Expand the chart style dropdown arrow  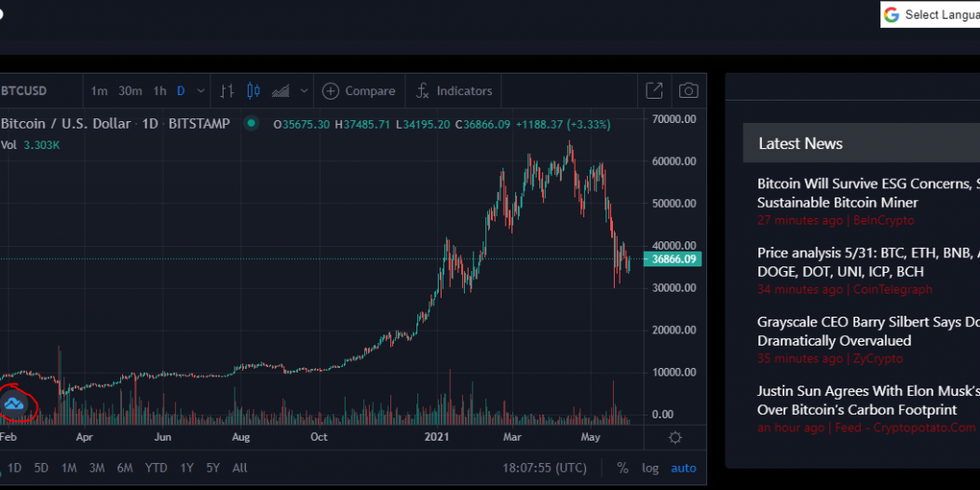coord(304,91)
